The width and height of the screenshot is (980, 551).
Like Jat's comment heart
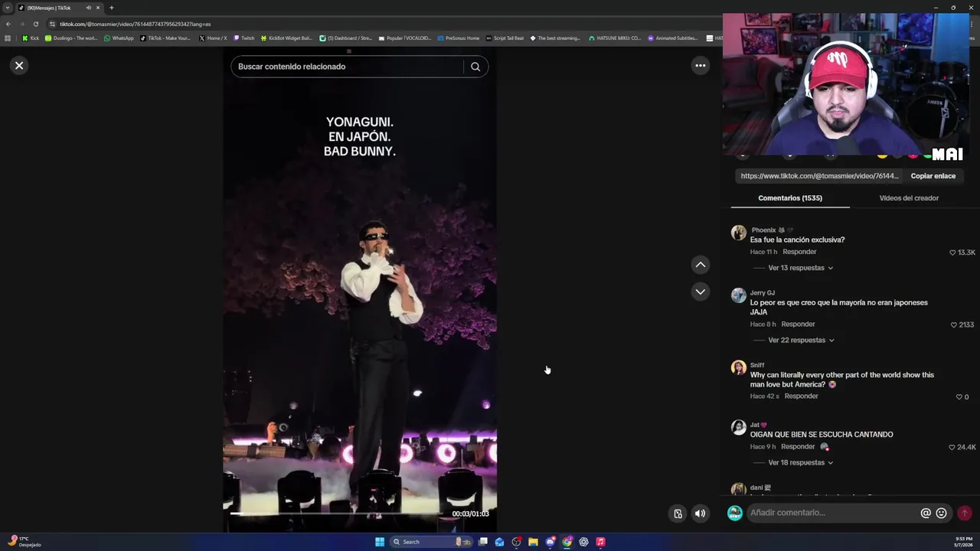point(952,447)
